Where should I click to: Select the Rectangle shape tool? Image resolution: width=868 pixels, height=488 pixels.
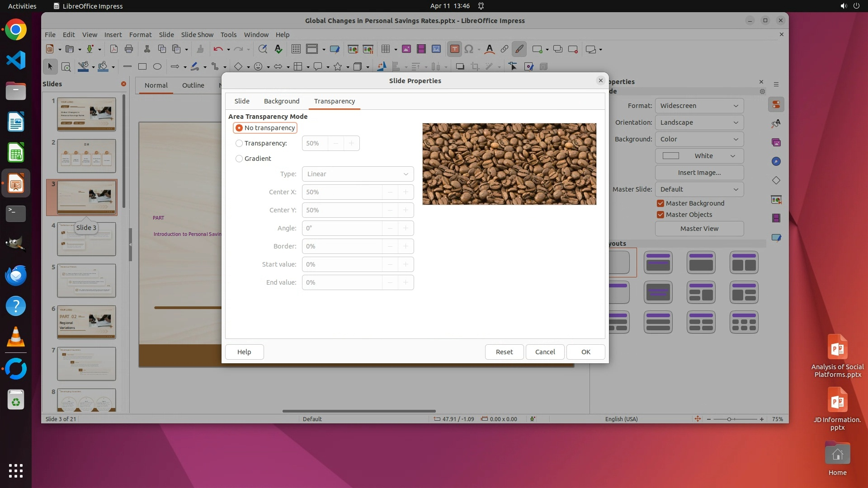click(142, 67)
